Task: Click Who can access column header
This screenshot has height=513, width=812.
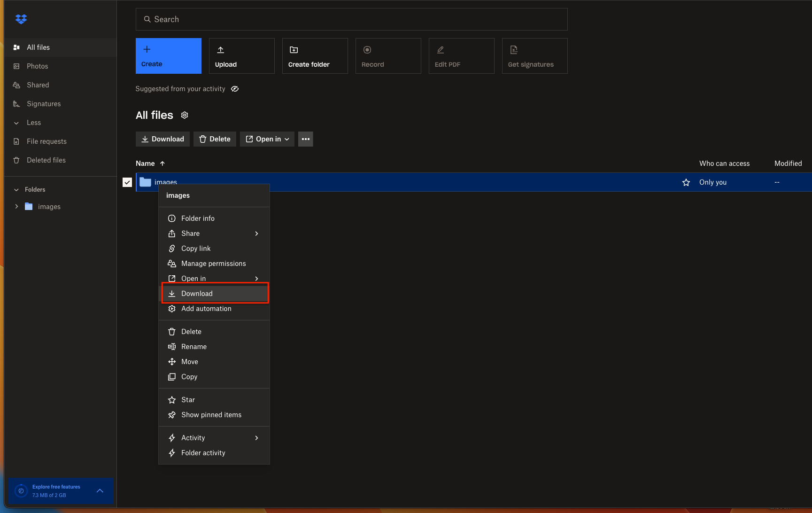Action: click(x=724, y=163)
